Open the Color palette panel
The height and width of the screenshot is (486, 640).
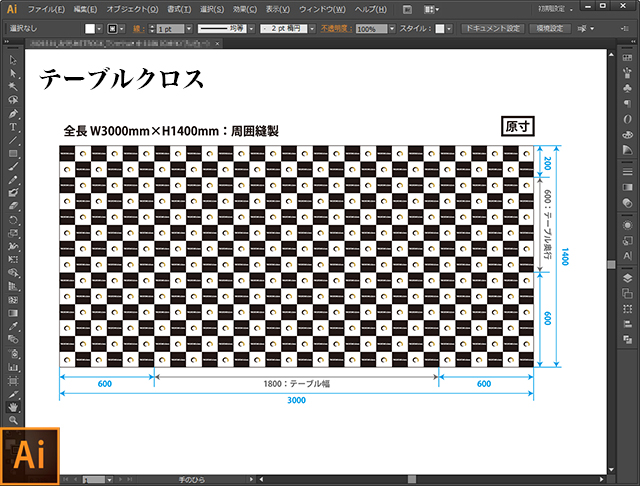point(627,135)
